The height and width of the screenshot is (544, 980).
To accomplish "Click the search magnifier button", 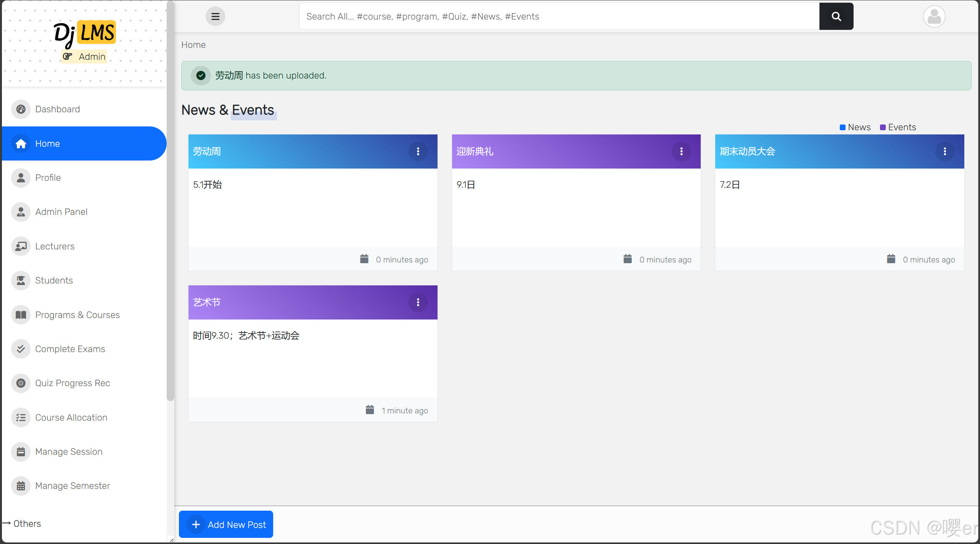I will pos(836,16).
